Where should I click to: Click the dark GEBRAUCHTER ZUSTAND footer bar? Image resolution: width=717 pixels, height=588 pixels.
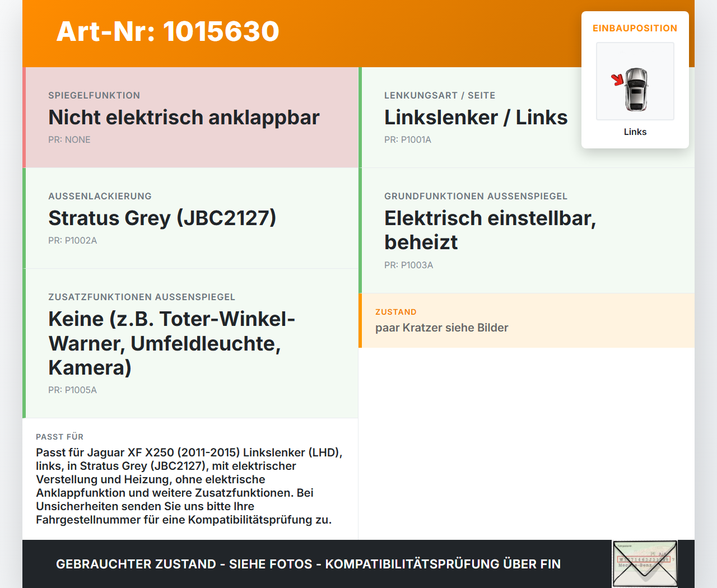pyautogui.click(x=308, y=564)
